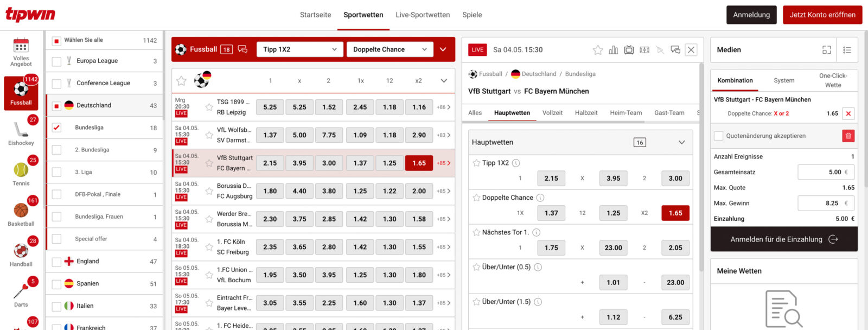Select One-Click-Wette tab
868x330 pixels.
tap(833, 80)
